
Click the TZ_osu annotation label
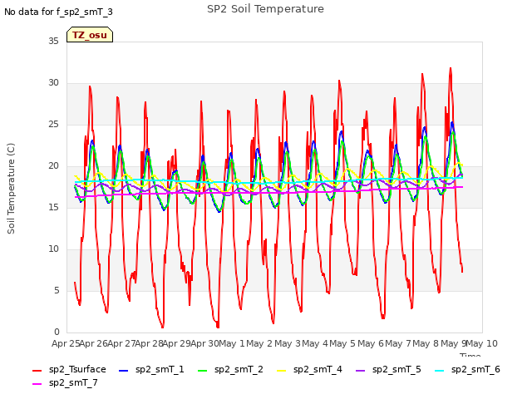(90, 35)
